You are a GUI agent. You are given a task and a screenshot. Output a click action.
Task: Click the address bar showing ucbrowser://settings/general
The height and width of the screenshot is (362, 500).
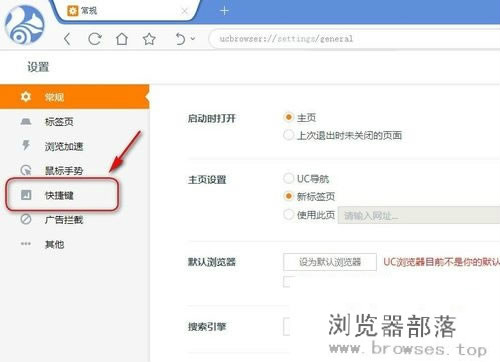click(x=355, y=39)
